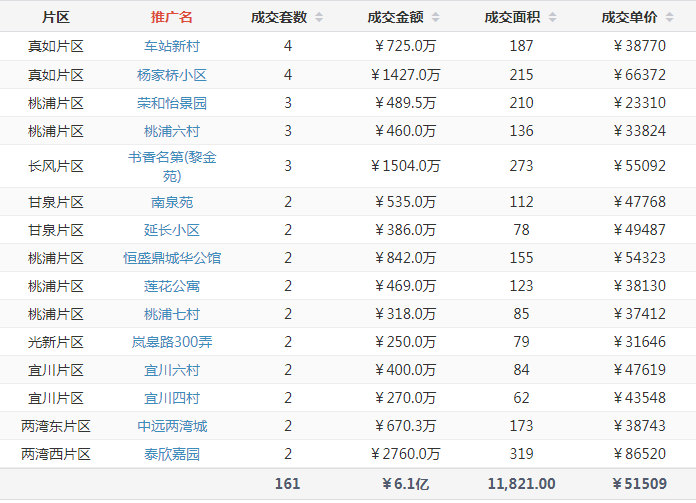Click the 成交金额 header label
The image size is (696, 503).
[395, 17]
